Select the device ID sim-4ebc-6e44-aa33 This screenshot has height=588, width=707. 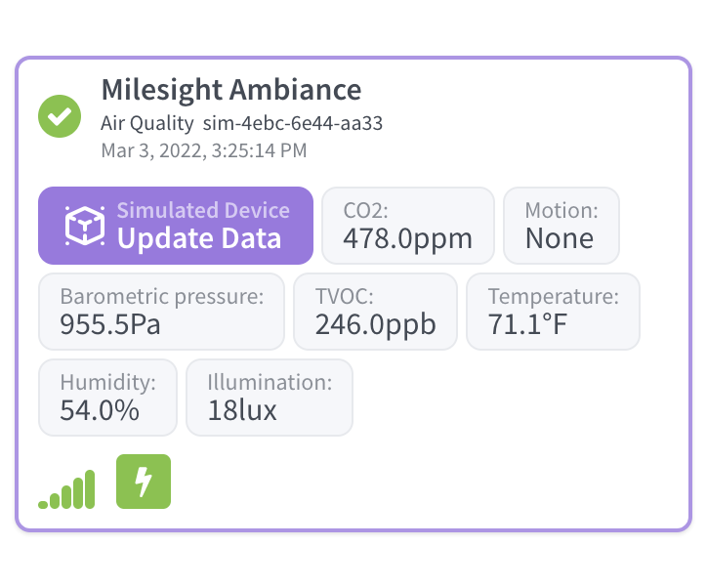click(293, 123)
